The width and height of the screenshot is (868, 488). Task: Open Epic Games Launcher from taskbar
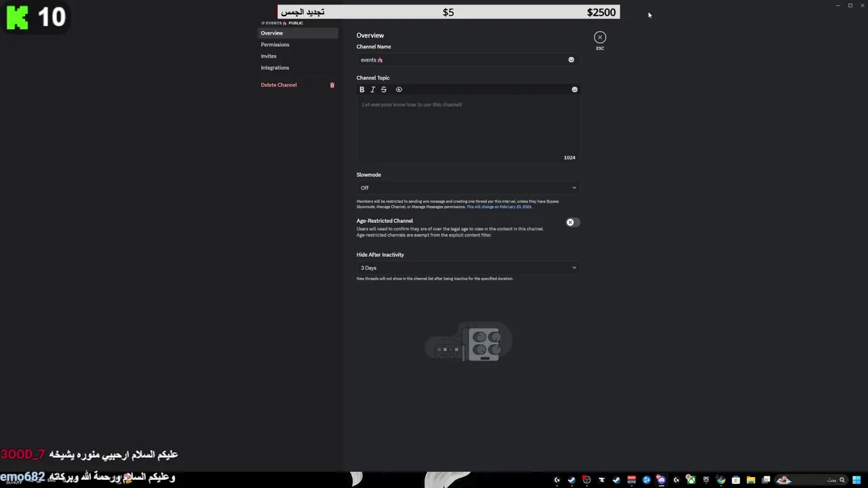coord(706,480)
